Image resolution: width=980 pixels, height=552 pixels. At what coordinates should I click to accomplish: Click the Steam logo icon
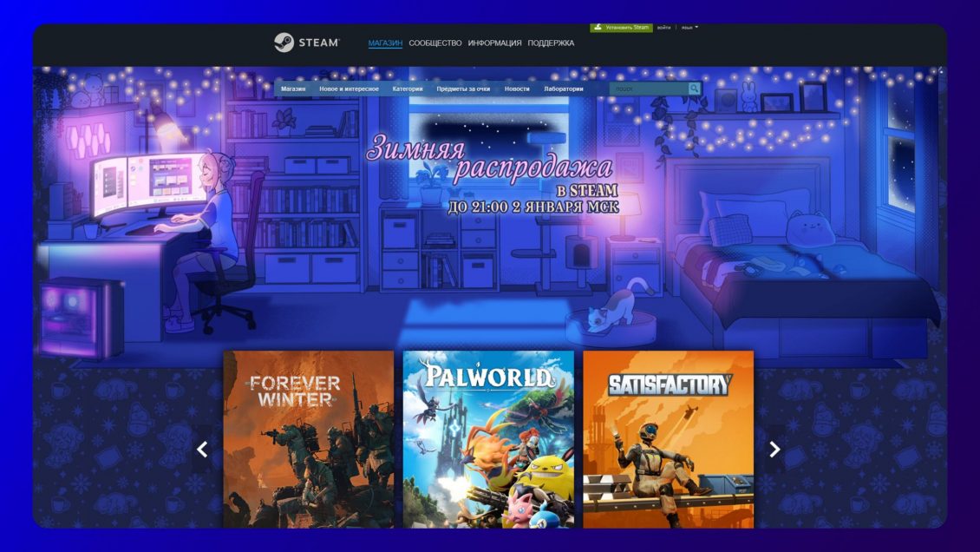tap(284, 43)
